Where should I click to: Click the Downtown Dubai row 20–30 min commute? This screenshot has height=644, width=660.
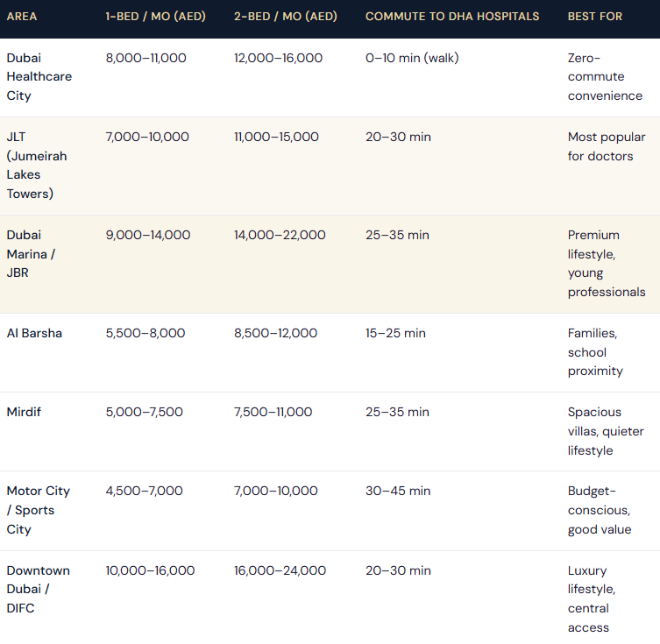click(398, 570)
